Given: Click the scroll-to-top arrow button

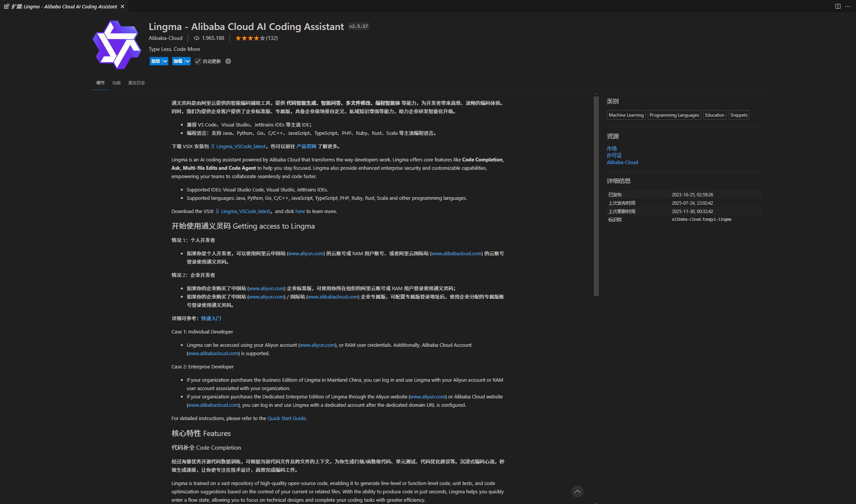Looking at the screenshot, I should tap(577, 491).
